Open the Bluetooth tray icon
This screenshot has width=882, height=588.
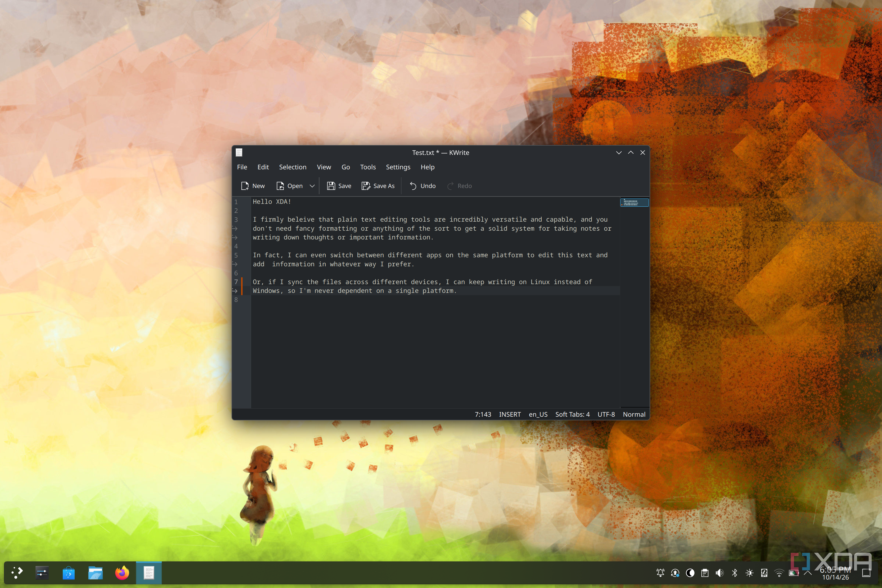coord(734,573)
